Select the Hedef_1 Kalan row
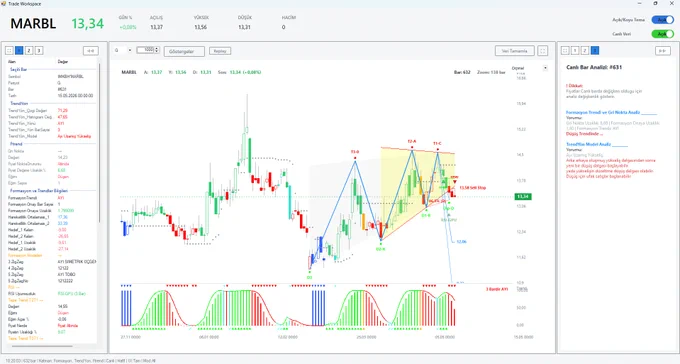The width and height of the screenshot is (680, 364). [x=51, y=230]
